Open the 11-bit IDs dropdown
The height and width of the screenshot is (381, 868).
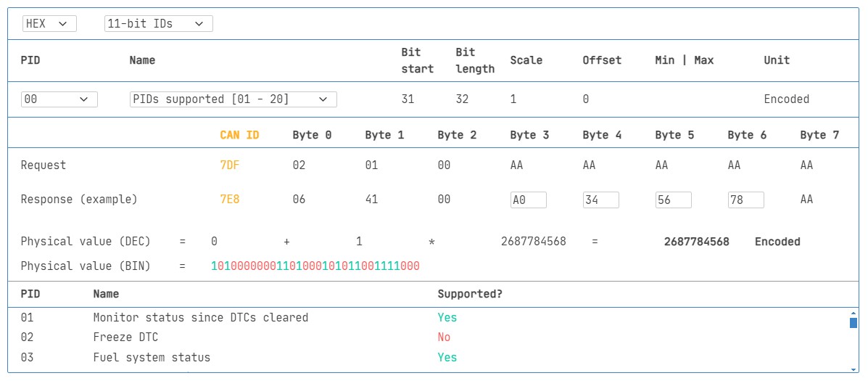tap(158, 23)
